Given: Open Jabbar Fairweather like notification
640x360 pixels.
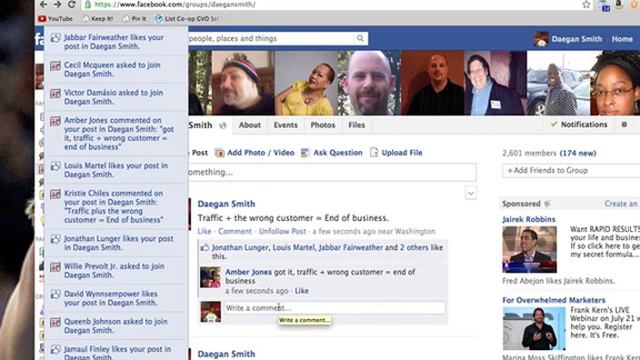Looking at the screenshot, I should click(x=116, y=42).
